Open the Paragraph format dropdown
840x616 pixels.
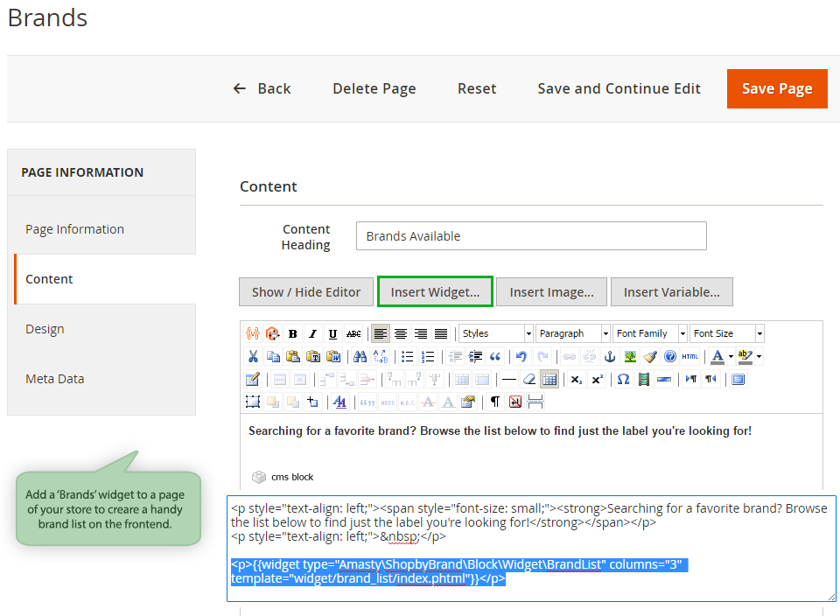pyautogui.click(x=572, y=333)
